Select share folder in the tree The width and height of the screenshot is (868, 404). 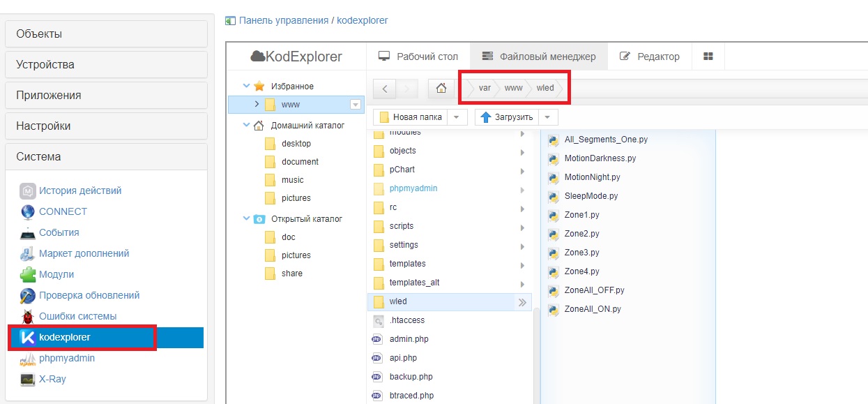(291, 274)
